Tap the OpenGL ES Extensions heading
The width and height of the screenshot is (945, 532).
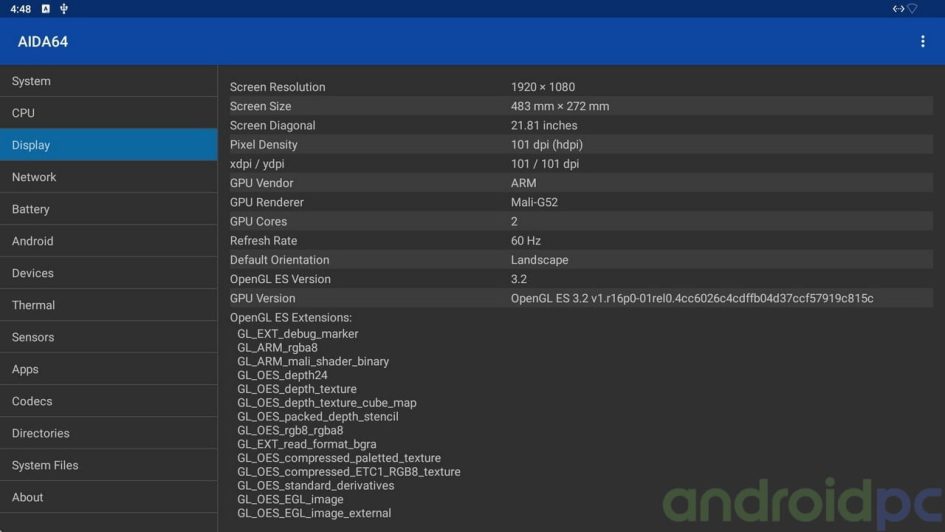click(x=290, y=318)
